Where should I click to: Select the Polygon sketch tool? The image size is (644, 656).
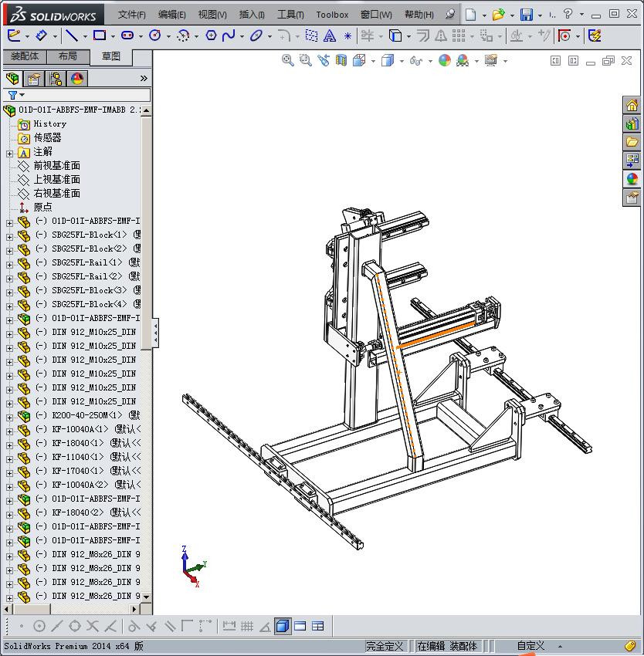pyautogui.click(x=211, y=36)
